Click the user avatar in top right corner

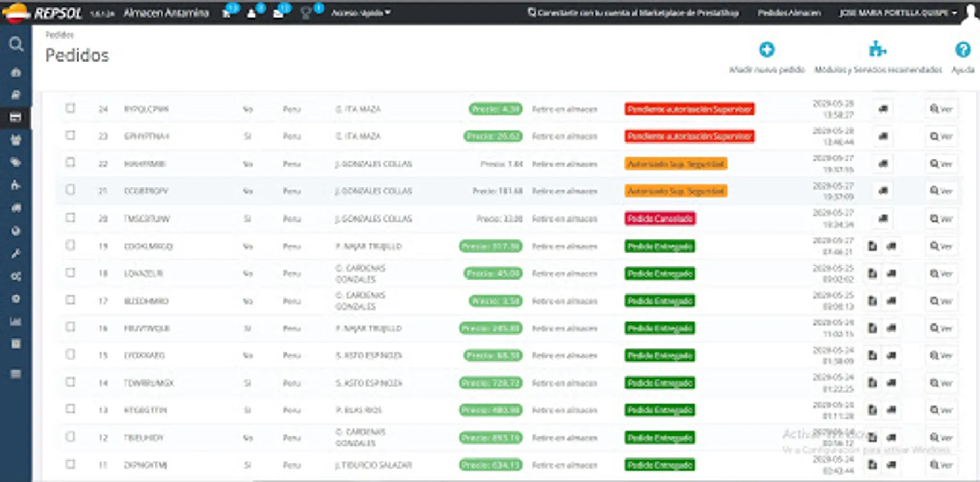coord(970,13)
